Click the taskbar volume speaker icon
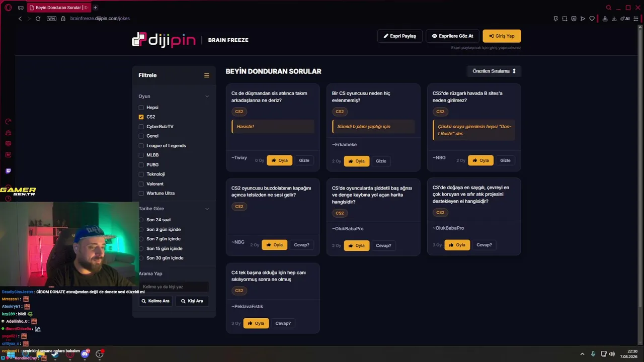The width and height of the screenshot is (644, 362). click(612, 354)
